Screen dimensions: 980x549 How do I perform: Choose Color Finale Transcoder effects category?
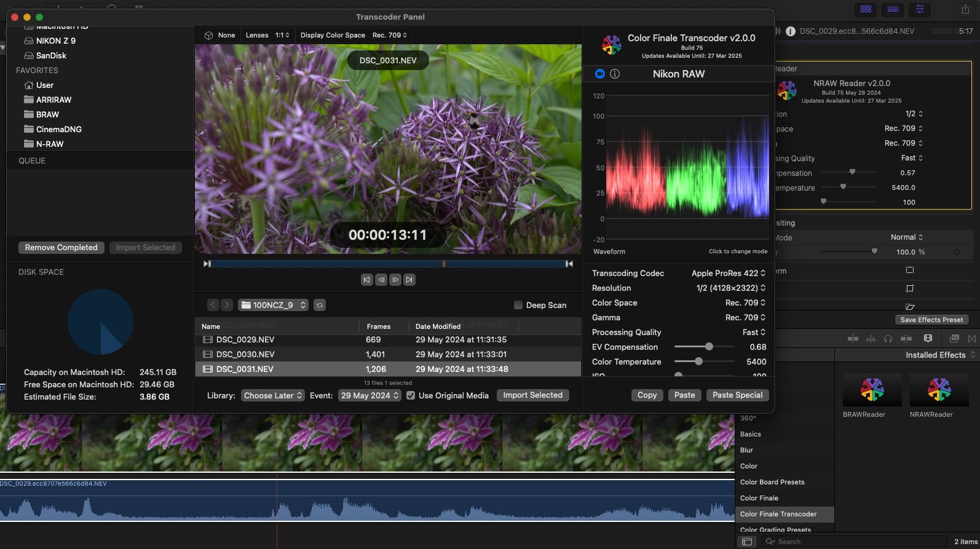point(778,514)
